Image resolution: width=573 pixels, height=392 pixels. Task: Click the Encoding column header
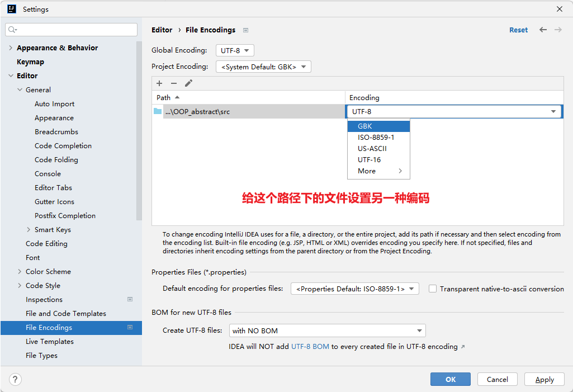[x=454, y=98]
